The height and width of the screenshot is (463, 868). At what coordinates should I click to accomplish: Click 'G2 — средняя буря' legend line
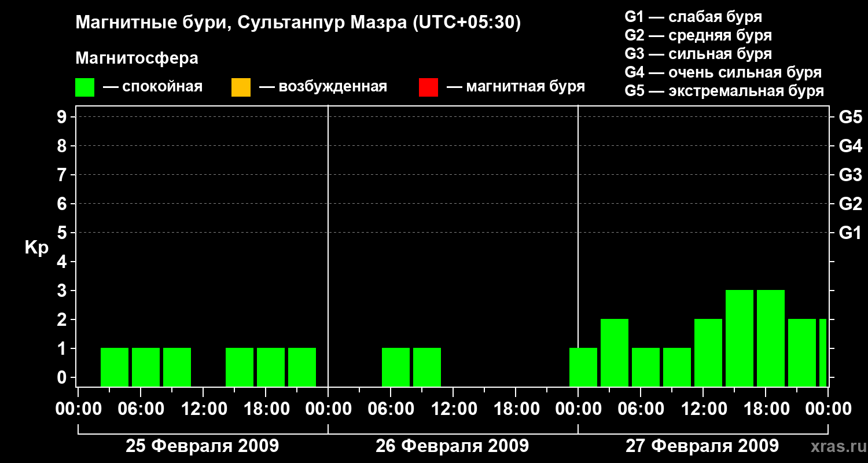coord(698,35)
